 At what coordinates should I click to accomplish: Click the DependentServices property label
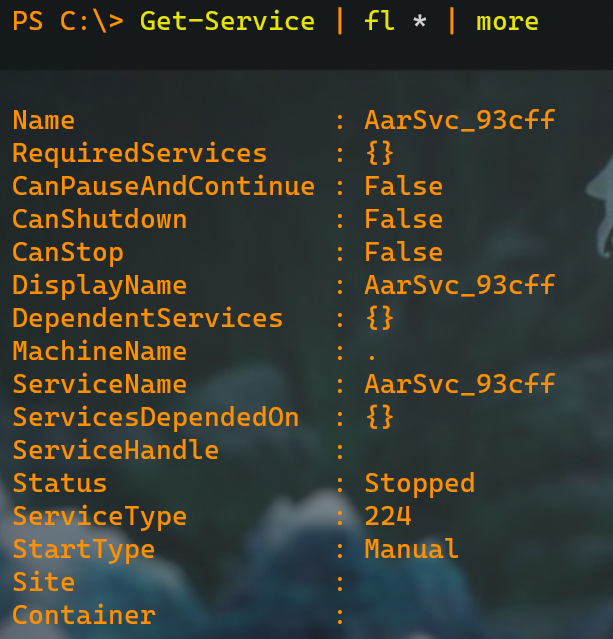148,318
